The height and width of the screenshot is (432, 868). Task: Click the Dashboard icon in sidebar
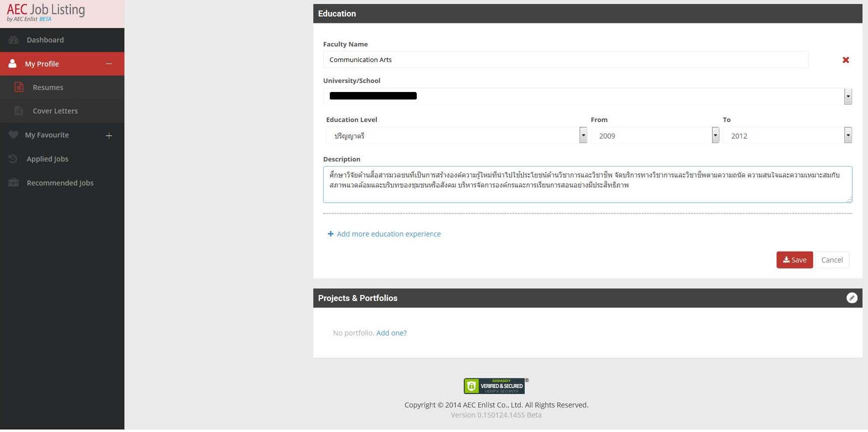pyautogui.click(x=13, y=40)
